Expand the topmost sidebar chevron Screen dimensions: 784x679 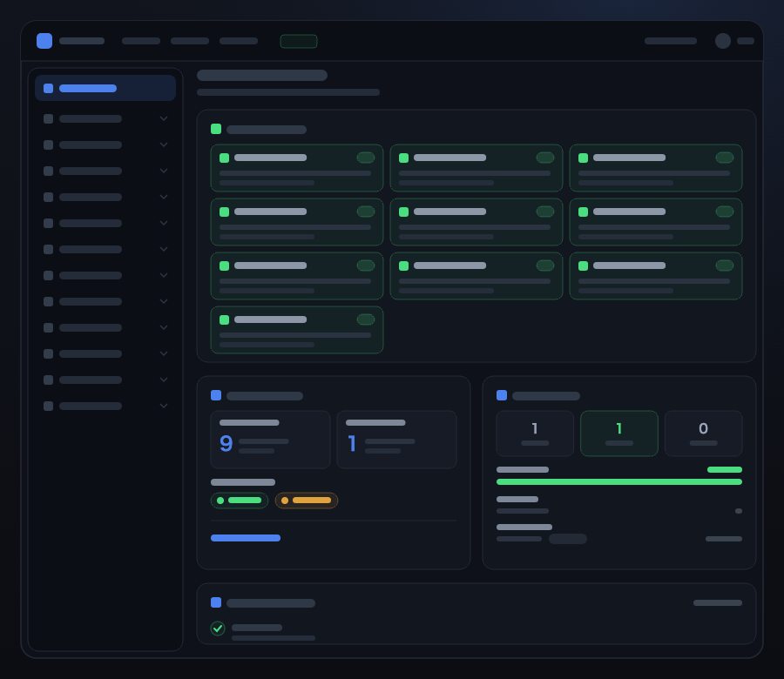[164, 118]
